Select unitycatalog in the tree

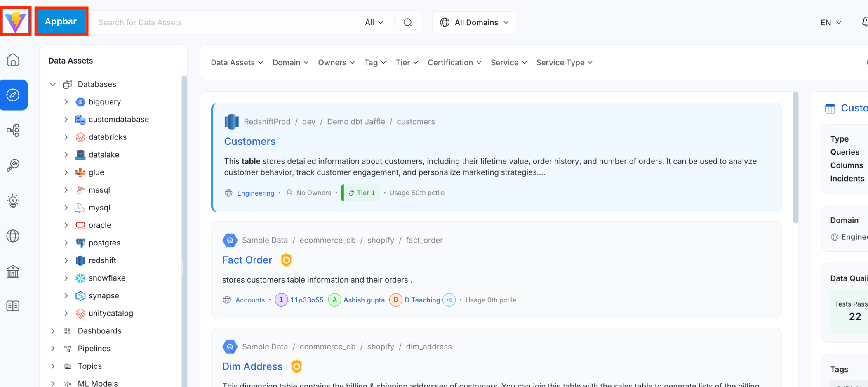(111, 314)
